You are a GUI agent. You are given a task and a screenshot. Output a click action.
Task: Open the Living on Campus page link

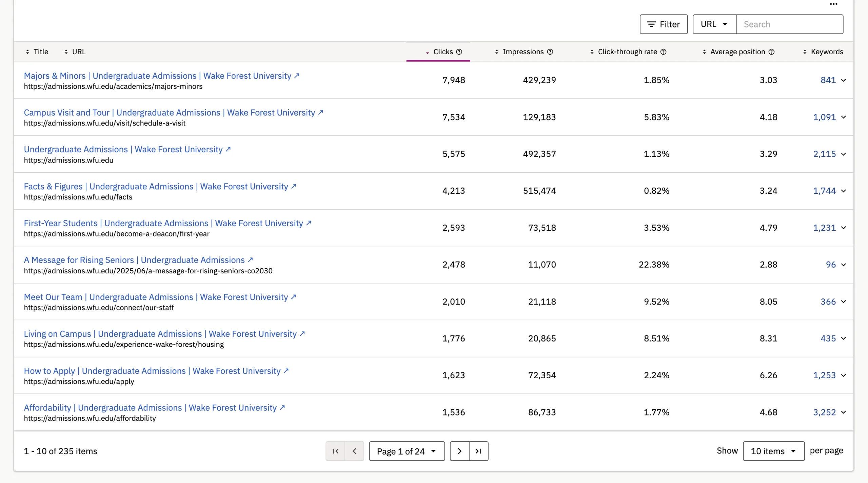[164, 334]
